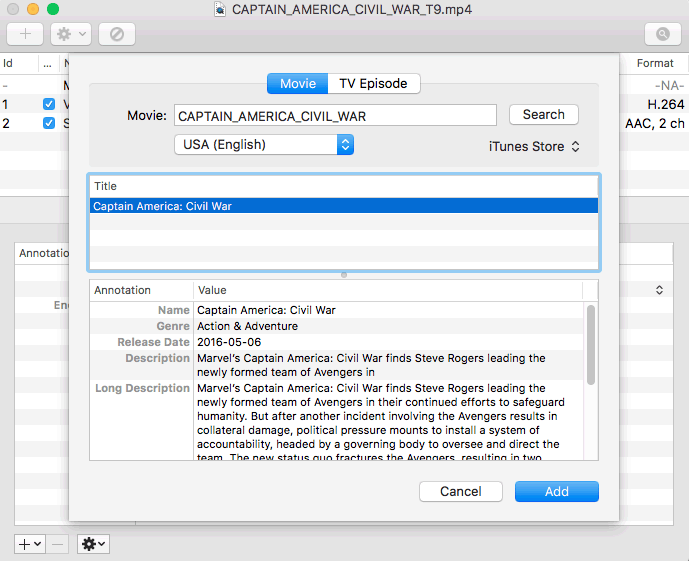This screenshot has width=689, height=561.
Task: Click the Release Date annotation label
Action: click(153, 342)
